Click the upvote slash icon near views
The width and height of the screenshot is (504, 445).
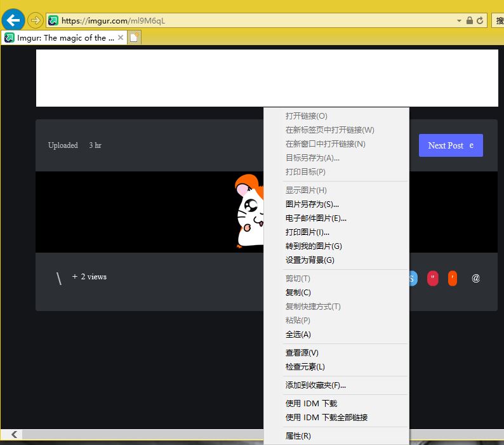59,278
